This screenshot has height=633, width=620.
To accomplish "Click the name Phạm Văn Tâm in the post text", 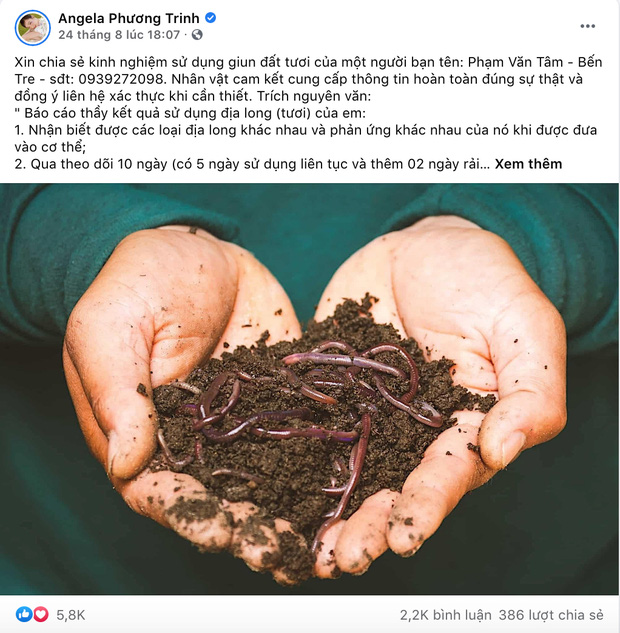I will [x=515, y=62].
